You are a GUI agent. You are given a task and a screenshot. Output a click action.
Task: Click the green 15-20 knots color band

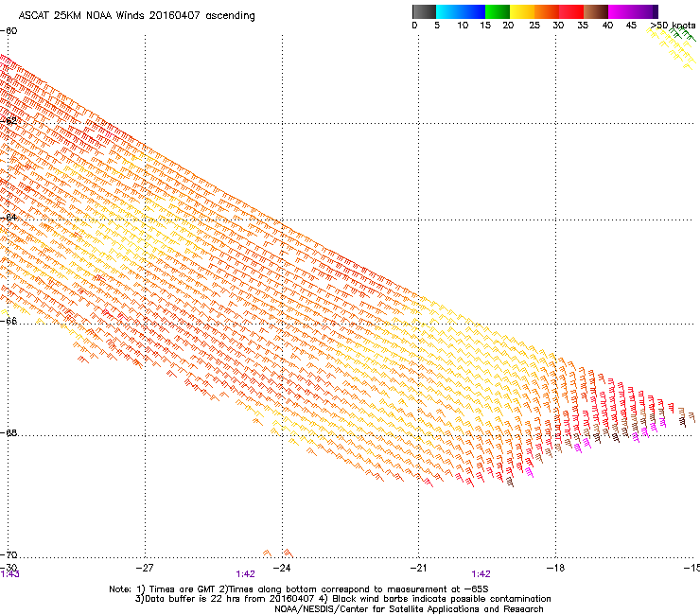[498, 11]
